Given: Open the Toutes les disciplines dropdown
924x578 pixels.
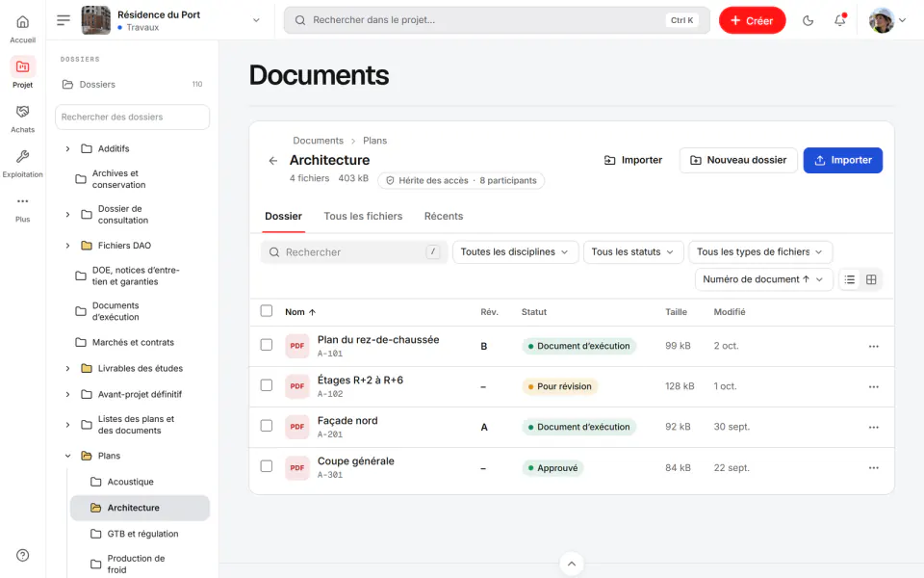Looking at the screenshot, I should (515, 251).
